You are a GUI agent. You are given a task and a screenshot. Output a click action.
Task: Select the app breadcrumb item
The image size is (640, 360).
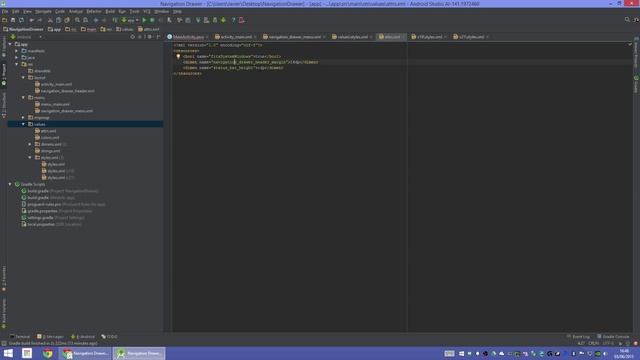point(54,29)
